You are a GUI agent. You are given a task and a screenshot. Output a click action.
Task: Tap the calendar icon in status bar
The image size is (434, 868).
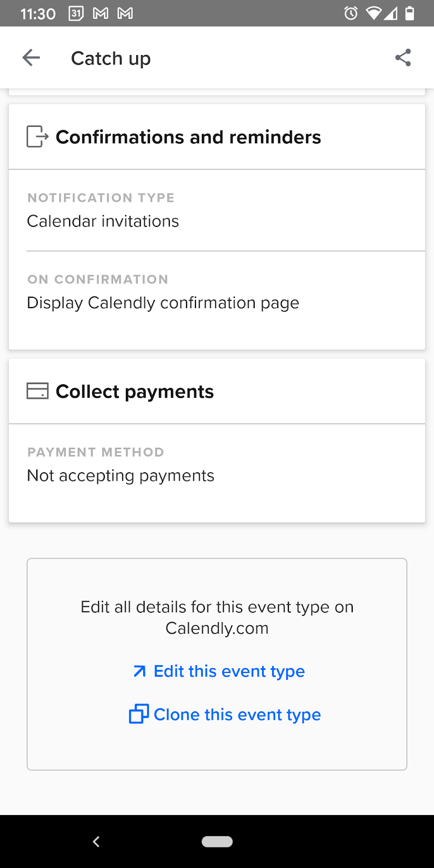coord(76,13)
